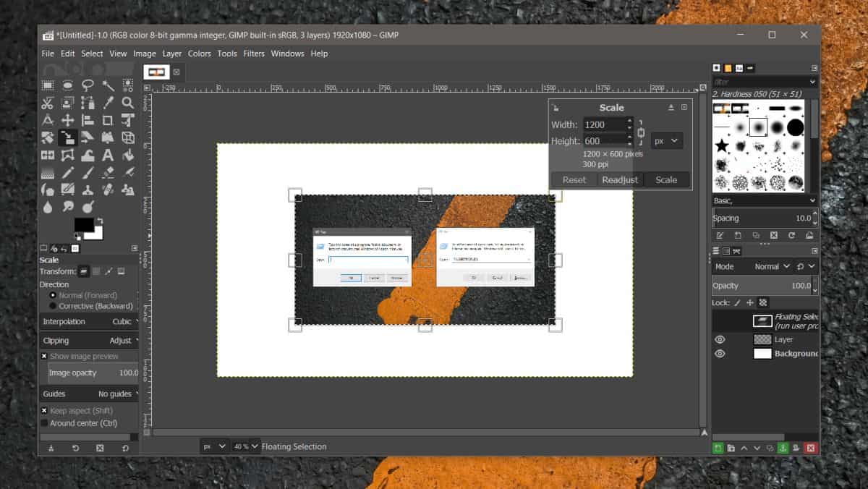Select the Pencil tool
The image size is (868, 489).
pyautogui.click(x=68, y=172)
